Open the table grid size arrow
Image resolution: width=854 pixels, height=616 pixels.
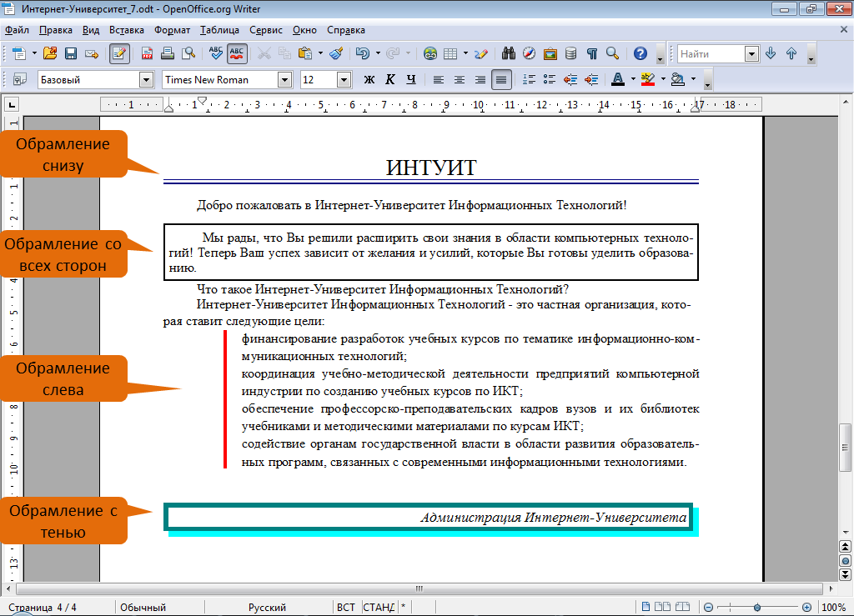point(465,53)
